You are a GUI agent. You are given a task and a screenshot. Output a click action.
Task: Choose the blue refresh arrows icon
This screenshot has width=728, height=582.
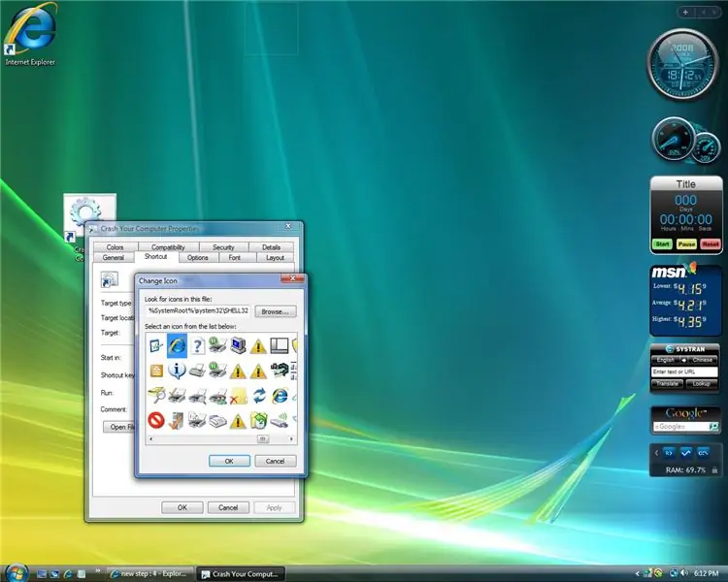coord(259,396)
